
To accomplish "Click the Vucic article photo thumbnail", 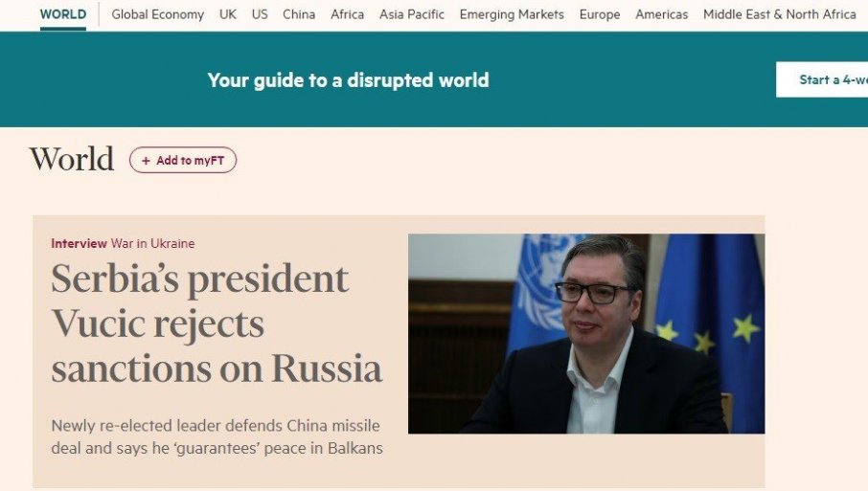I will (x=586, y=333).
